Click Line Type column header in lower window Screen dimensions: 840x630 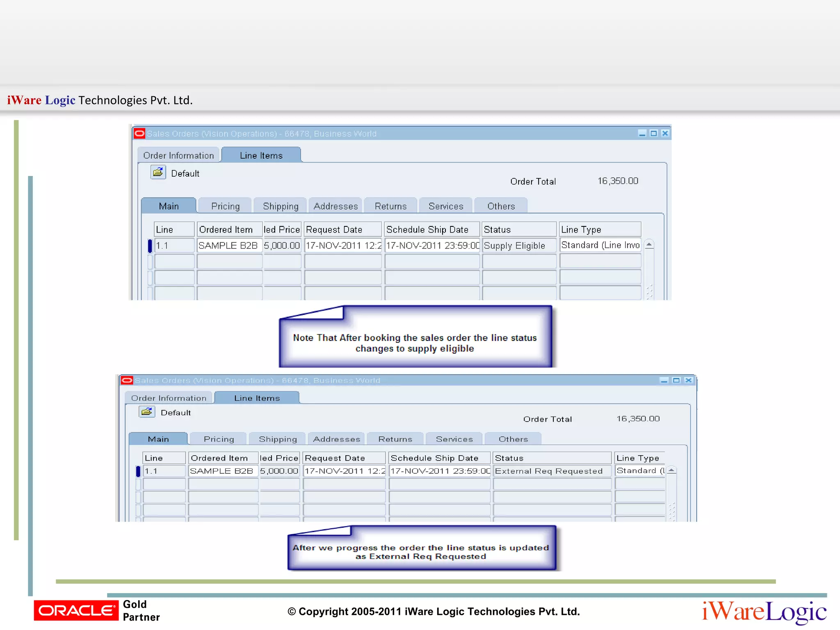coord(640,458)
